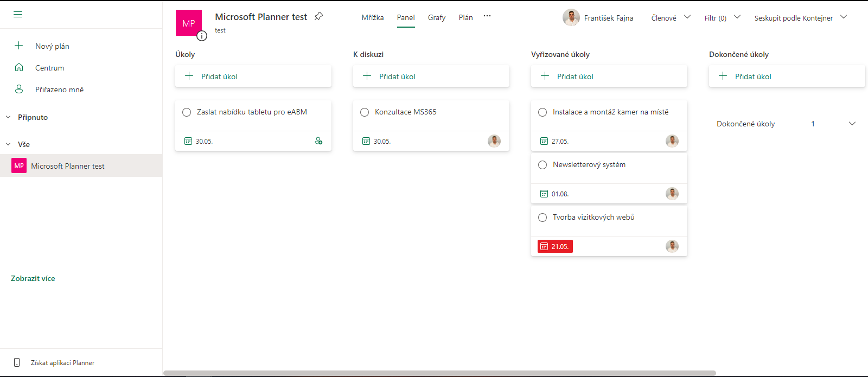
Task: Click assignee avatar on Instalace a montáž card
Action: click(672, 141)
